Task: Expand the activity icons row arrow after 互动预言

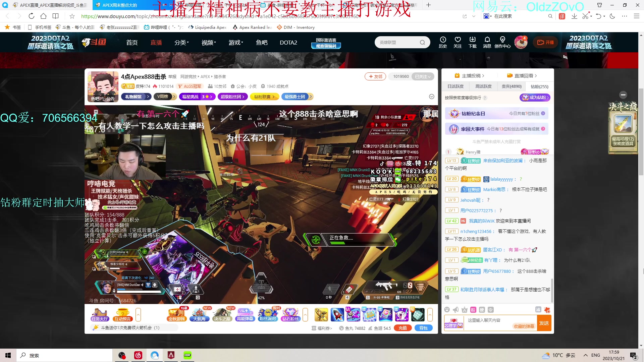Action: tap(138, 315)
